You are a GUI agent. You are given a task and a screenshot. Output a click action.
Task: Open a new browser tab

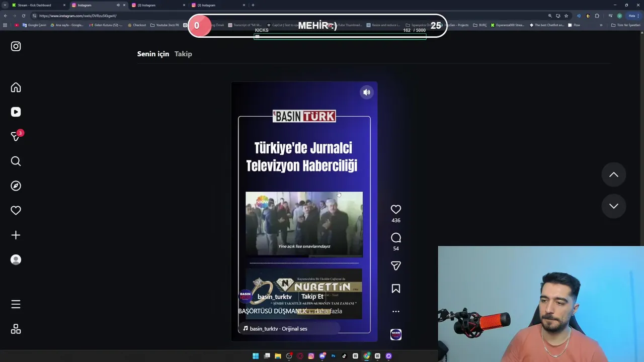(x=253, y=5)
